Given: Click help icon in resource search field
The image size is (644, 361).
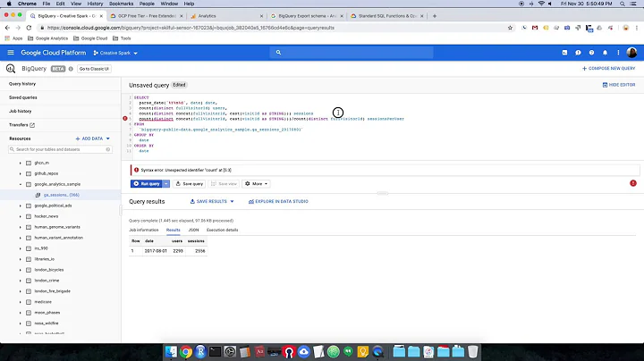Looking at the screenshot, I should pyautogui.click(x=108, y=149).
